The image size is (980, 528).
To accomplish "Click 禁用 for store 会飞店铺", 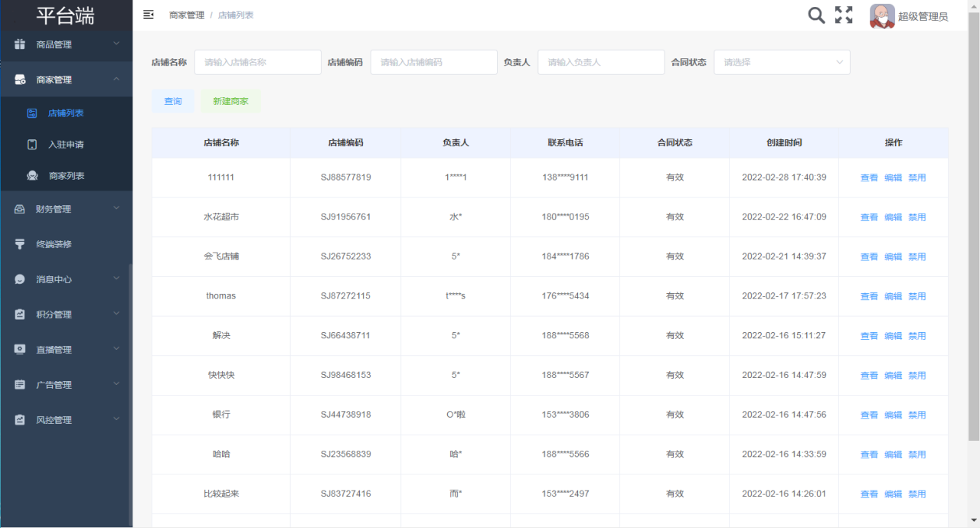I will click(916, 257).
